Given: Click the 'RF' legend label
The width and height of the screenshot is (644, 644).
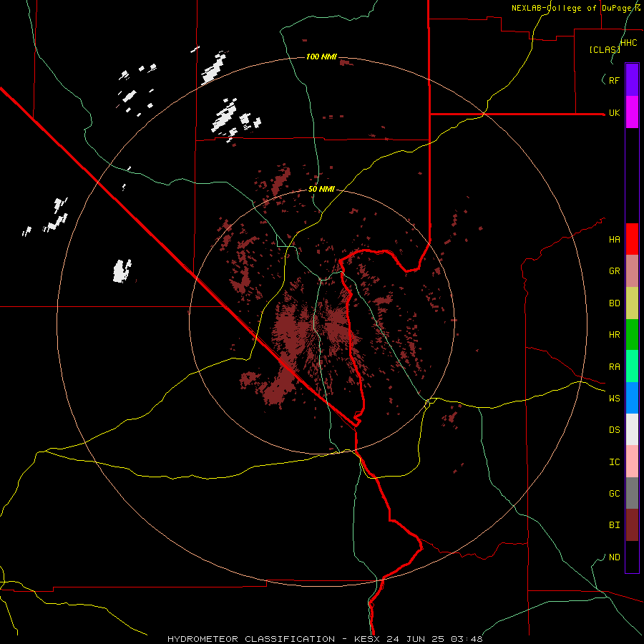Looking at the screenshot, I should (x=614, y=80).
